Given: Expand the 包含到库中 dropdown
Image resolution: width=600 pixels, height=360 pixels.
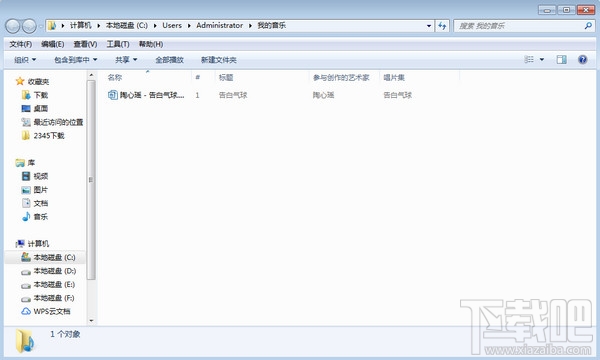Looking at the screenshot, I should [76, 60].
